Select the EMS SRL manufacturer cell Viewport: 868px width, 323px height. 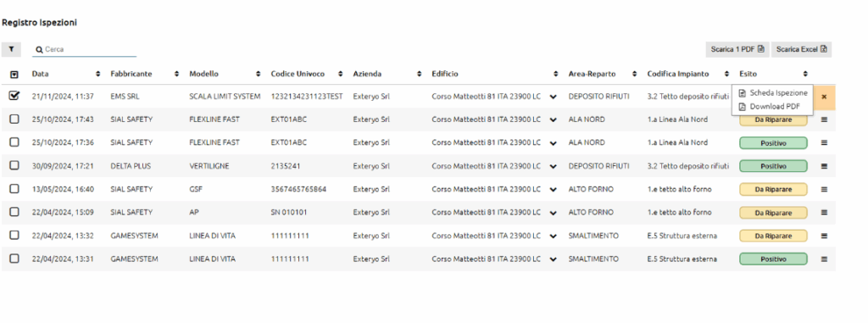[x=125, y=97]
